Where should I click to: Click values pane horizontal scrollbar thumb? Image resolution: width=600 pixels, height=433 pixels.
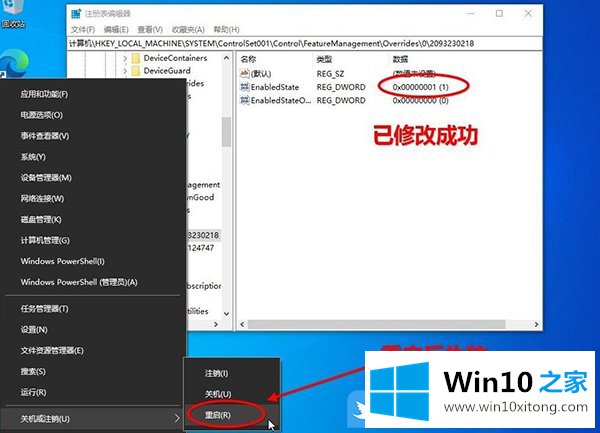(377, 324)
